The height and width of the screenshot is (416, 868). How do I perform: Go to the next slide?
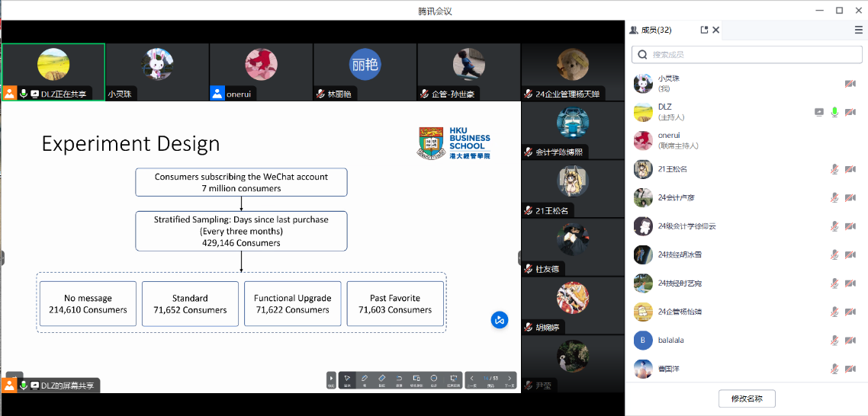pyautogui.click(x=510, y=379)
